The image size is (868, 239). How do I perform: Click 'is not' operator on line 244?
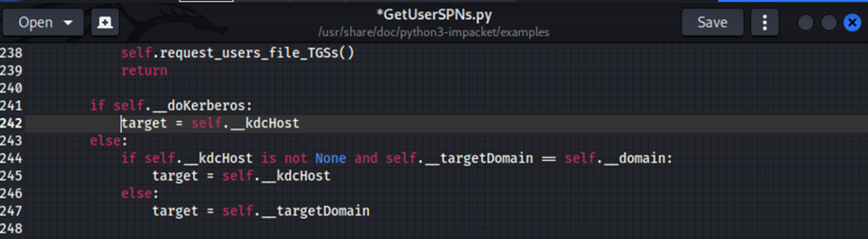[x=284, y=158]
